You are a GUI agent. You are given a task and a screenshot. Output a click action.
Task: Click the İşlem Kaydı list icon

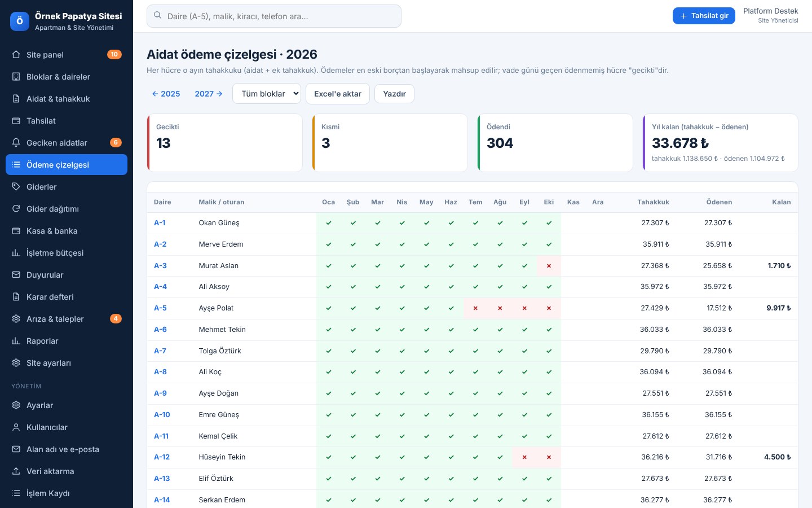coord(16,493)
